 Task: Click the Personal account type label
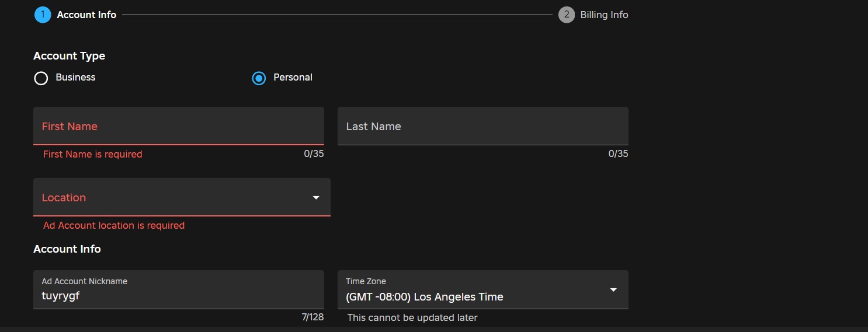[293, 78]
